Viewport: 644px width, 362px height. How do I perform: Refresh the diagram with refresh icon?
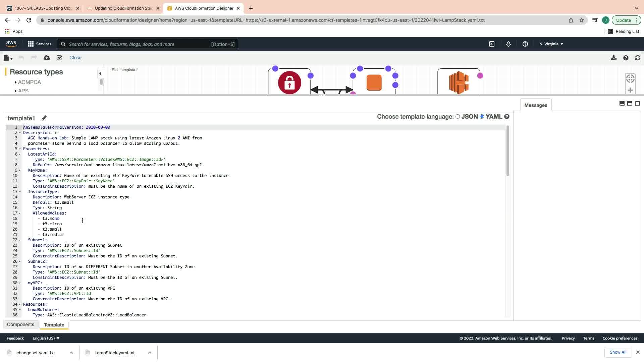pos(638,58)
